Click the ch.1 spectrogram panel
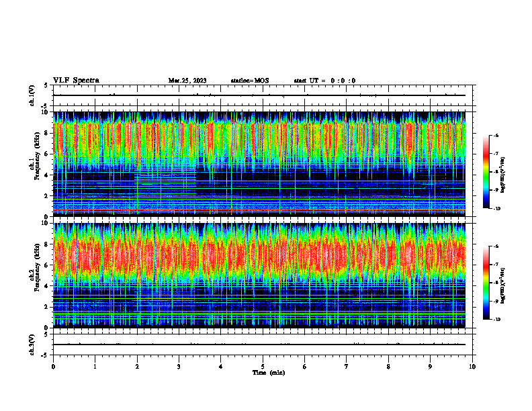The height and width of the screenshot is (411, 532). click(x=259, y=164)
